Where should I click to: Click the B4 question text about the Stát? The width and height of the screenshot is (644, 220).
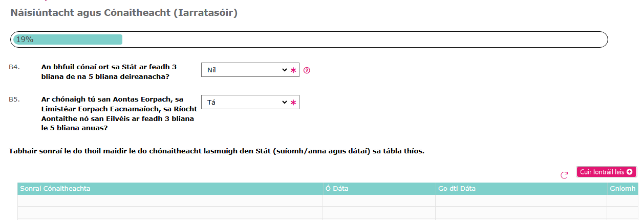109,72
